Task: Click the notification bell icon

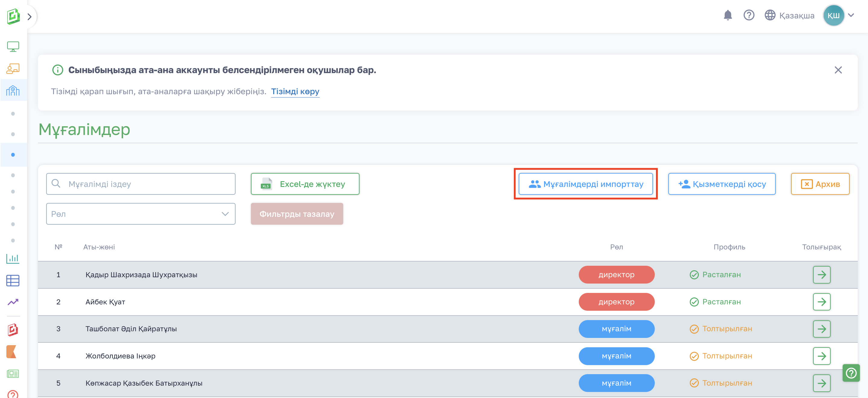Action: click(727, 15)
